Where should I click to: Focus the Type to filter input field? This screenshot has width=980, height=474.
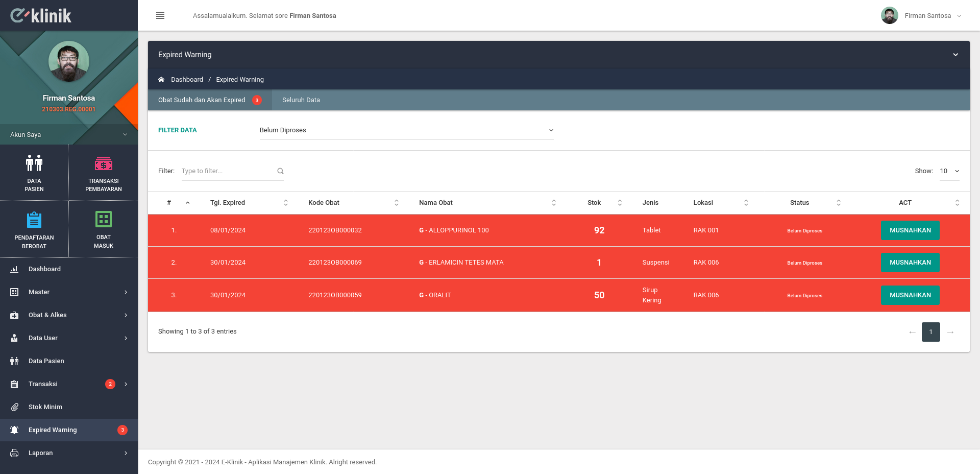tap(228, 171)
